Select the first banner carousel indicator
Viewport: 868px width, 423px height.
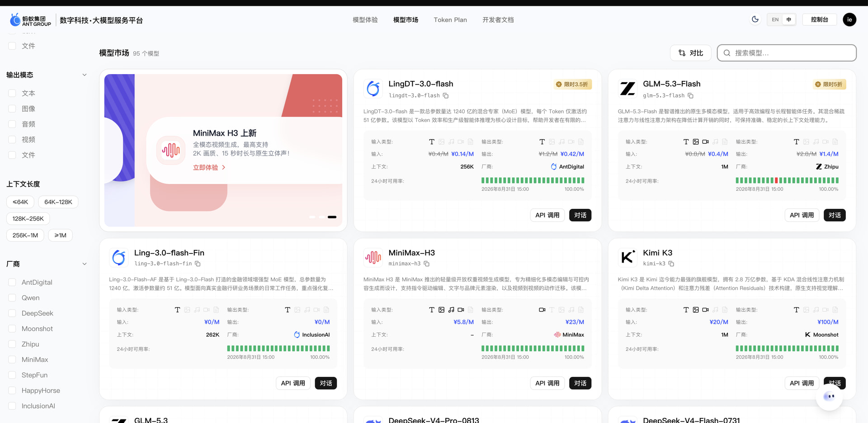(x=312, y=217)
